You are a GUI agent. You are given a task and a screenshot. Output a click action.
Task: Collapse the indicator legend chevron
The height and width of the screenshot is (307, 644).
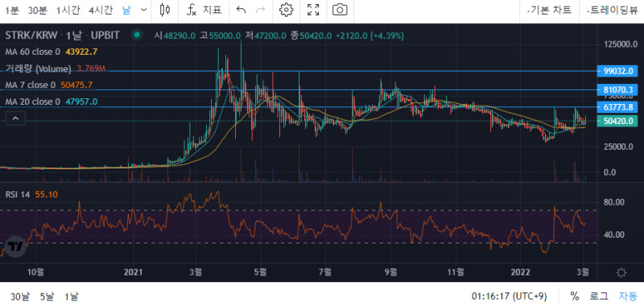point(15,118)
